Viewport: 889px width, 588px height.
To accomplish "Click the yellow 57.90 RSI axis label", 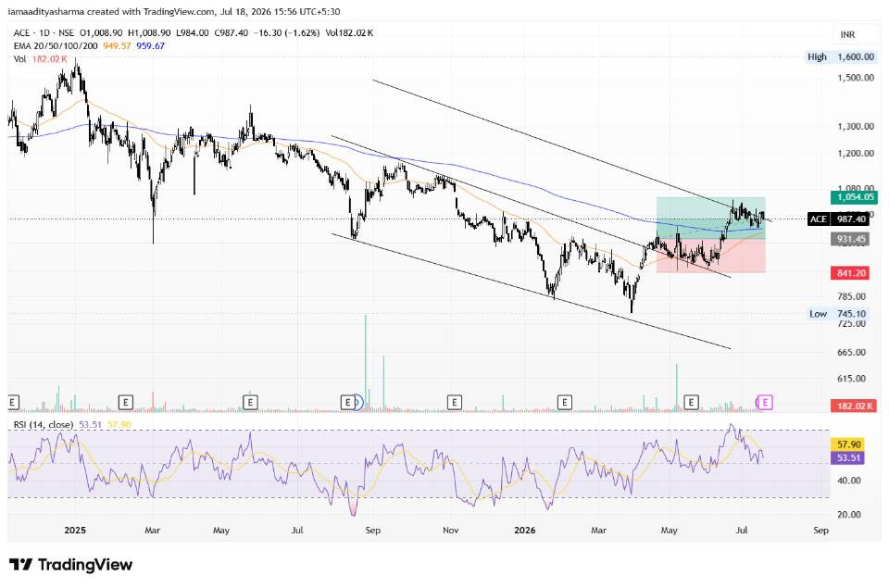I will (847, 444).
